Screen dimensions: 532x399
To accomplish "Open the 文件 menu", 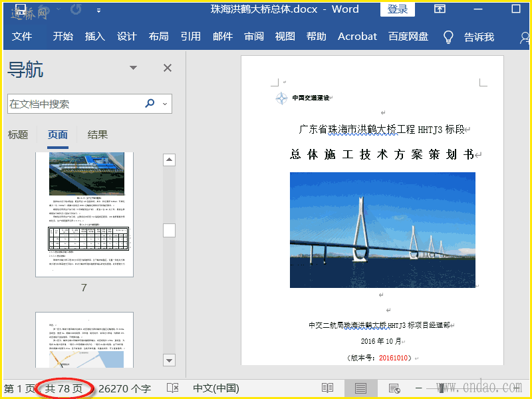I will pos(22,37).
